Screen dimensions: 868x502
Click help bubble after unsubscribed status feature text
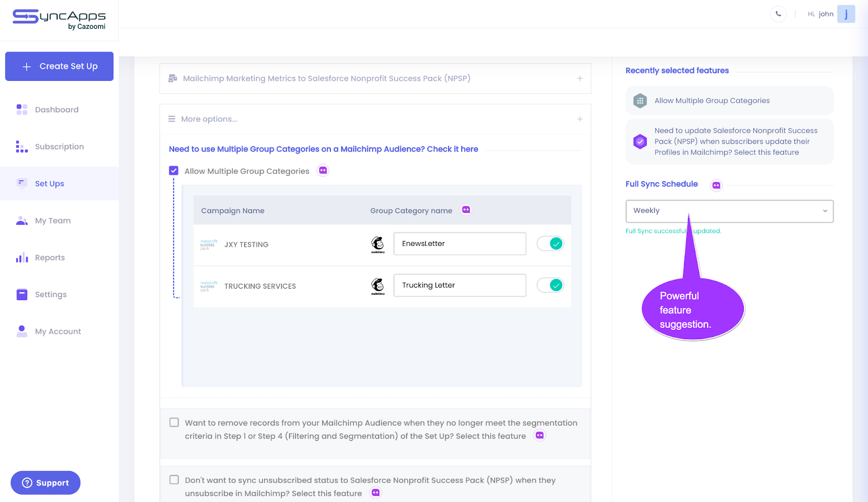[x=375, y=493]
